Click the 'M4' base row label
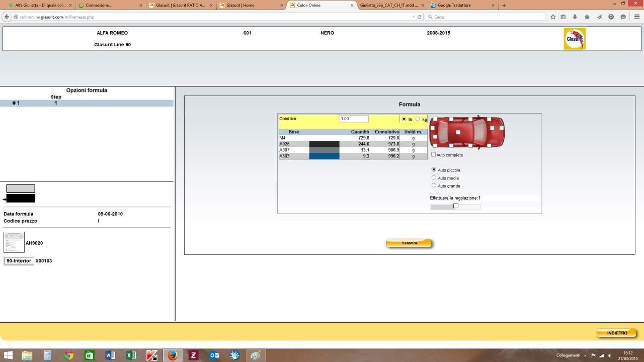Image resolution: width=644 pixels, height=362 pixels. coord(282,138)
